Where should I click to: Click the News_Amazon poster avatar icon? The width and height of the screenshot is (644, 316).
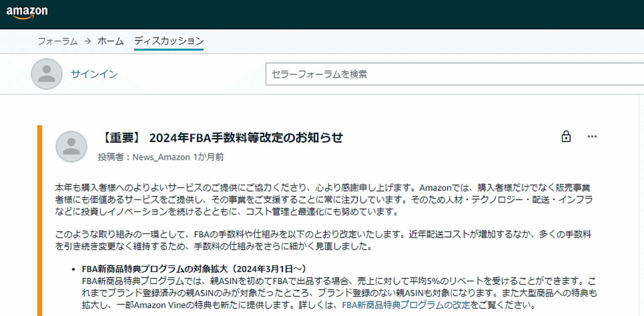pos(71,146)
